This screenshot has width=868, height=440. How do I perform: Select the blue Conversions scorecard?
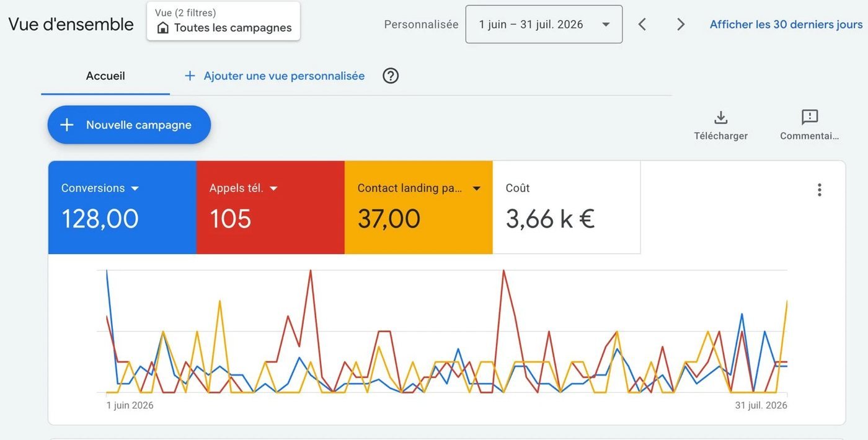click(x=122, y=208)
